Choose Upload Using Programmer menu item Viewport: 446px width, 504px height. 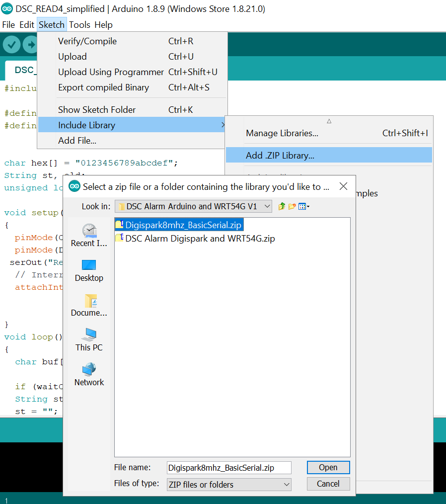132,72
